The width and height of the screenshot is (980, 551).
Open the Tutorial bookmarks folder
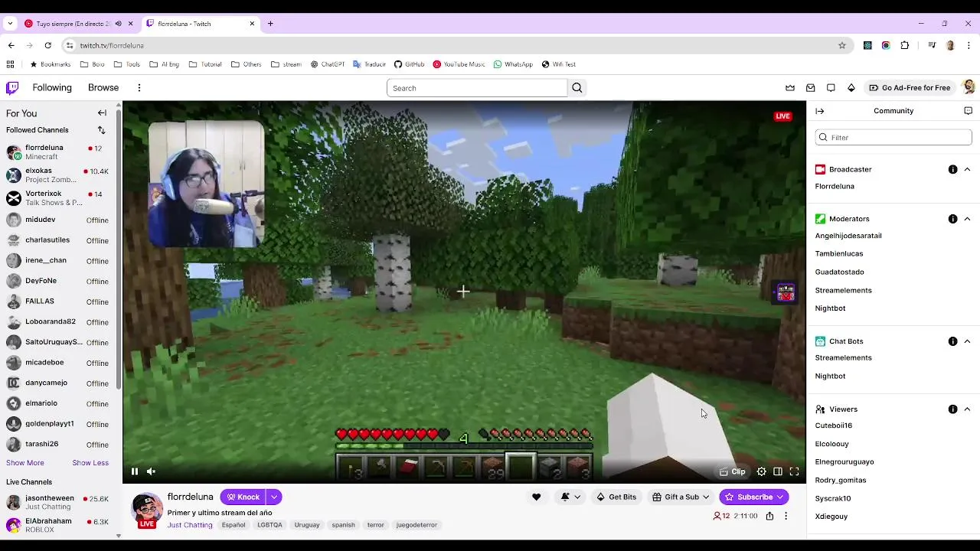click(205, 64)
